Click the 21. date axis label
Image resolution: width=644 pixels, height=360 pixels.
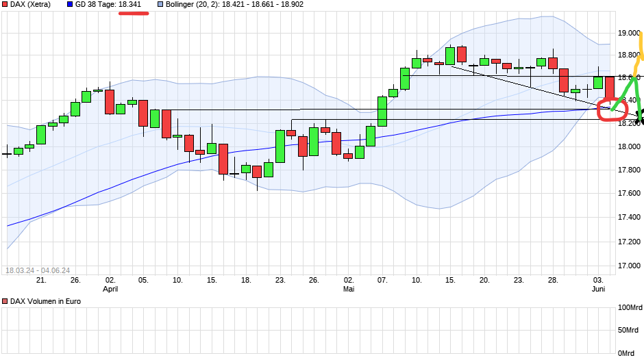pos(41,280)
